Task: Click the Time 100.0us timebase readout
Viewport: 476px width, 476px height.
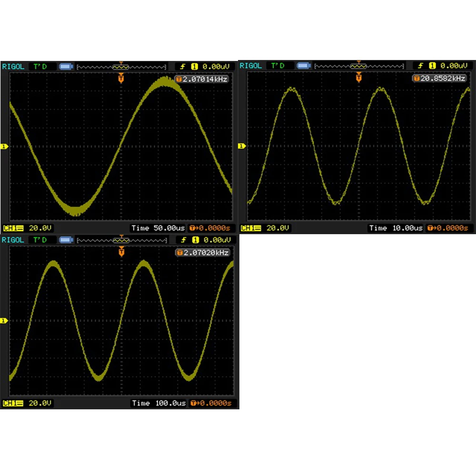Action: point(159,403)
